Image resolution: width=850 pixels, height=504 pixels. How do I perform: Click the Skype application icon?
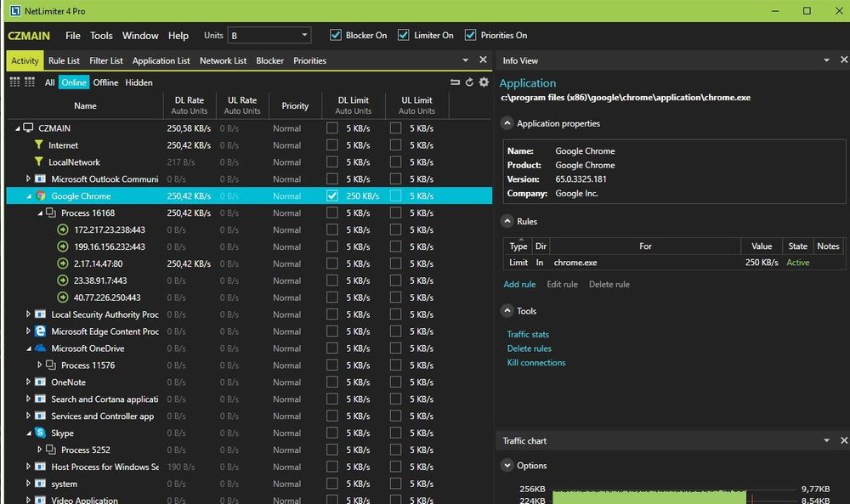click(x=41, y=432)
